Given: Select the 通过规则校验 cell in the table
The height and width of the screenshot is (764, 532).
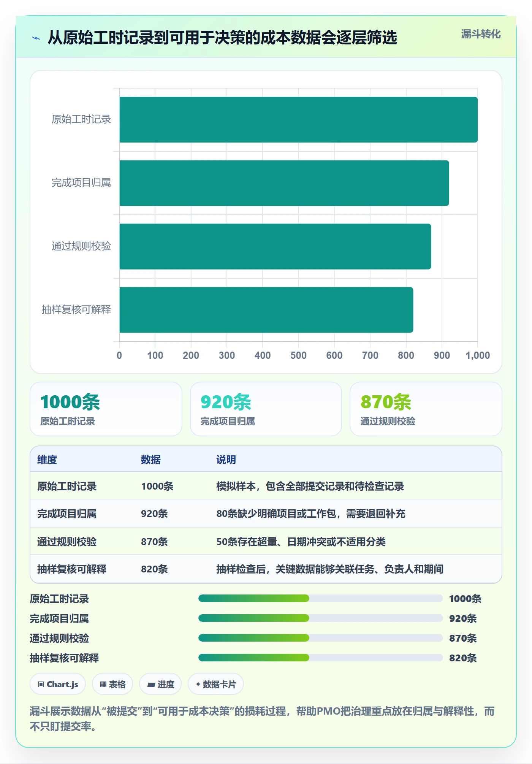Looking at the screenshot, I should pos(67,542).
